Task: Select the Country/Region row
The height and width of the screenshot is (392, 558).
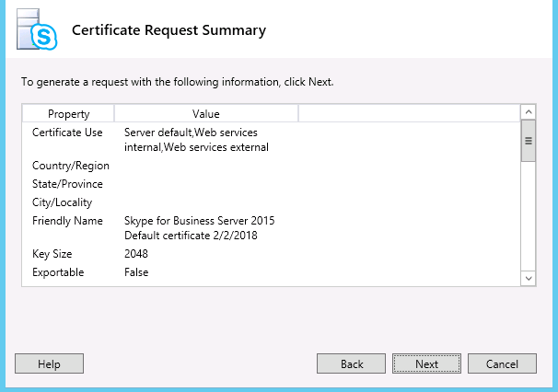Action: click(x=271, y=166)
